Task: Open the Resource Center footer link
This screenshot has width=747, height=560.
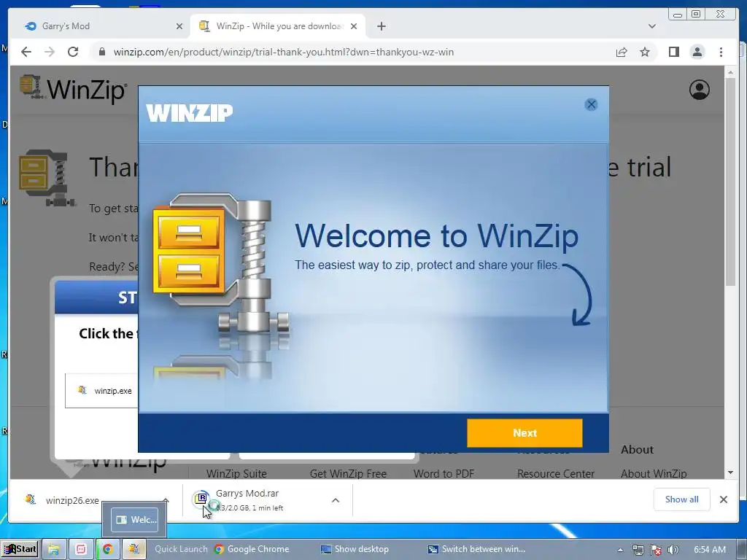Action: click(555, 473)
